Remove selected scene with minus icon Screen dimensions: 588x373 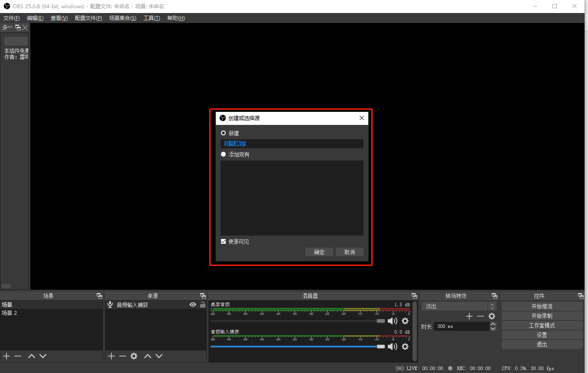pos(18,356)
